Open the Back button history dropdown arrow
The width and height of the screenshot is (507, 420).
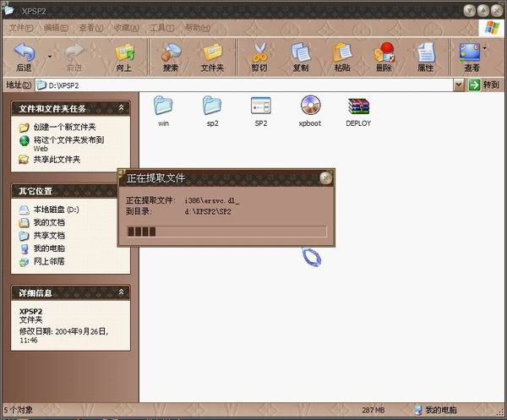tap(50, 57)
